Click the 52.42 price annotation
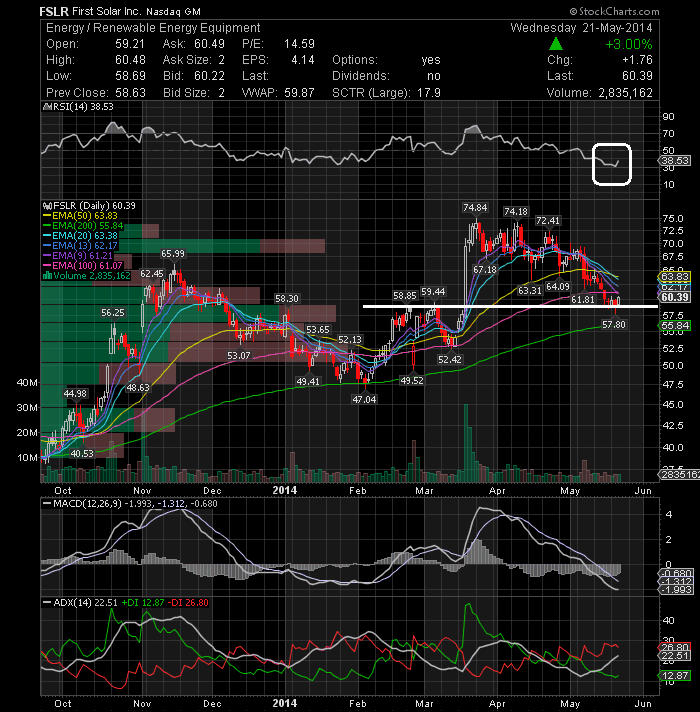The image size is (700, 712). pos(449,360)
